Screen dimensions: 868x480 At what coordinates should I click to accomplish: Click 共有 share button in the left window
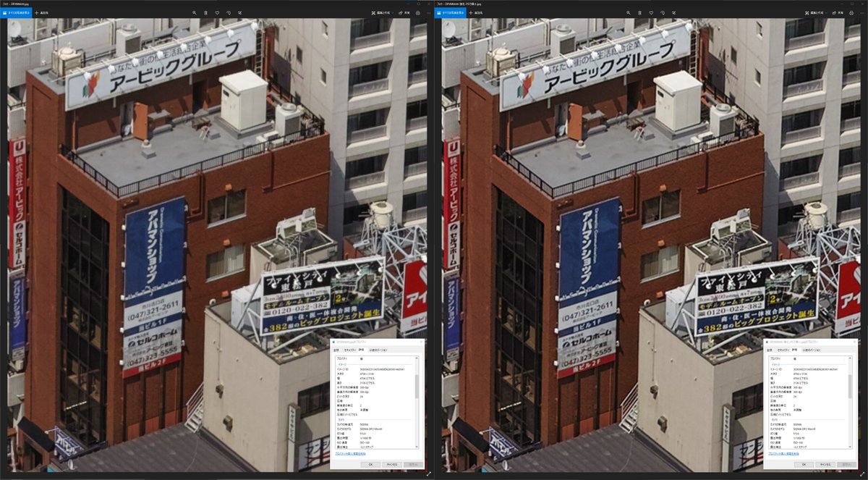[404, 13]
